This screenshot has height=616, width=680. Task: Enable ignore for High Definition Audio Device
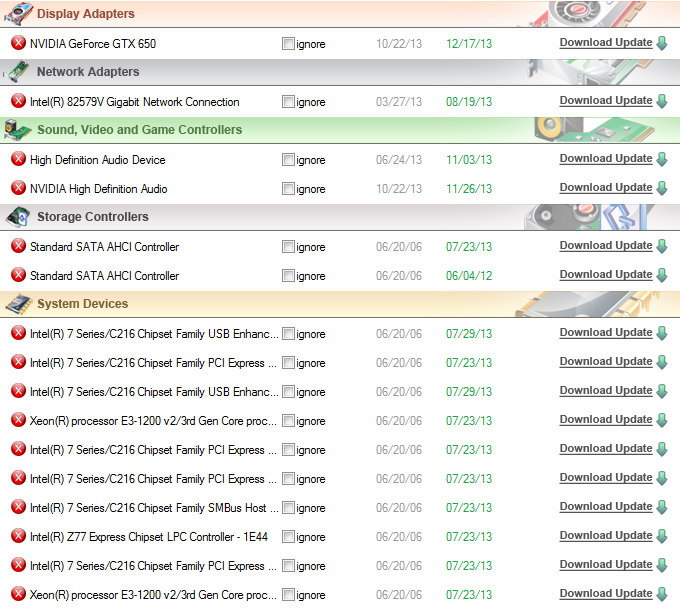click(288, 160)
